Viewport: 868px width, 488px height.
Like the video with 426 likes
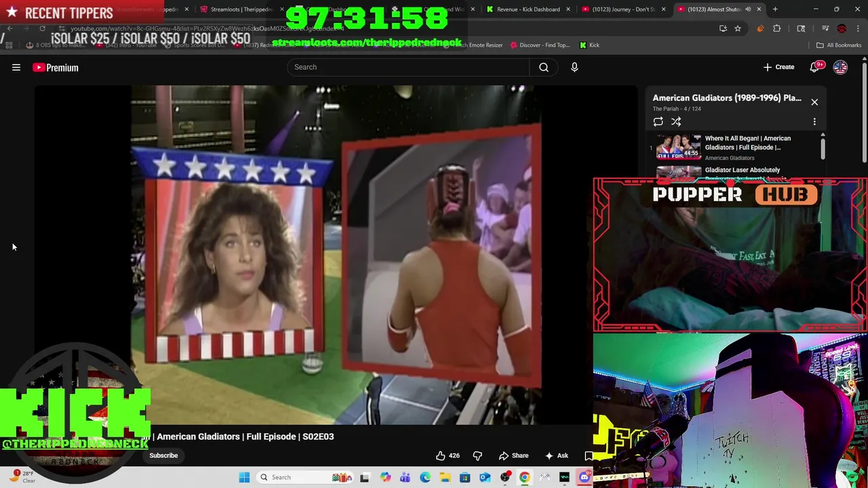448,455
